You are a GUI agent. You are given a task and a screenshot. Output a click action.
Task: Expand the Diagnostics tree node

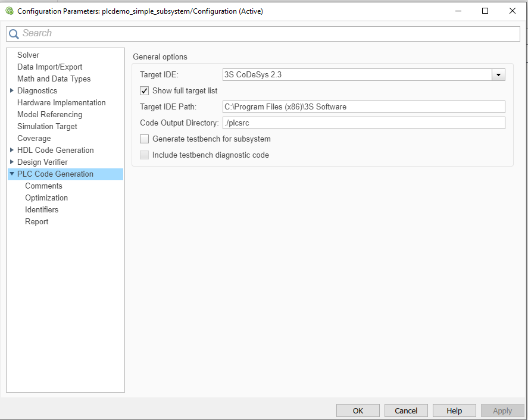coord(12,91)
